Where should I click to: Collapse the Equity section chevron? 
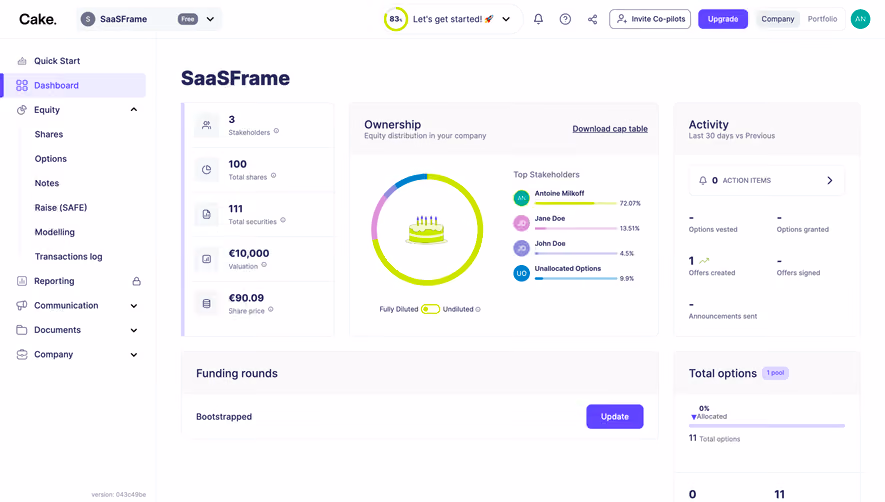tap(134, 110)
